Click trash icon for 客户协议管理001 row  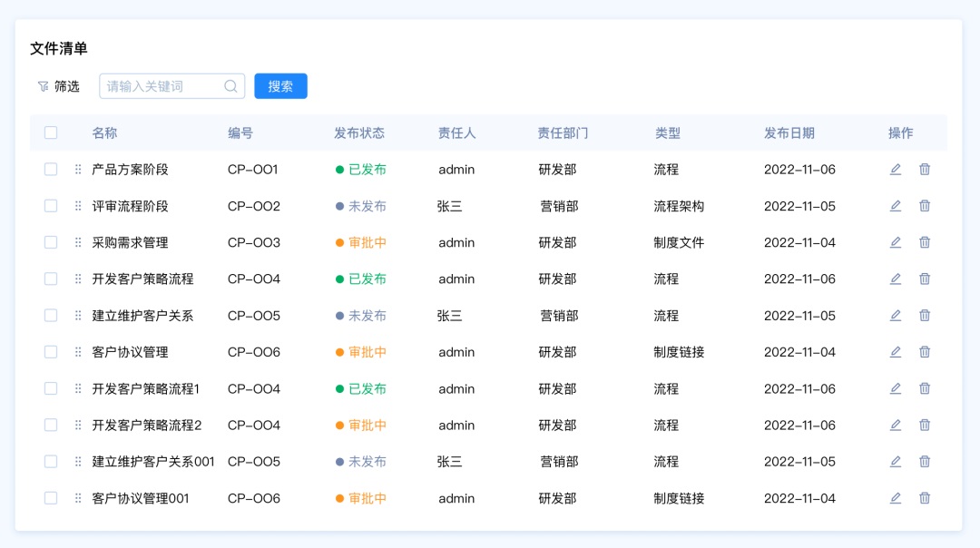coord(925,498)
